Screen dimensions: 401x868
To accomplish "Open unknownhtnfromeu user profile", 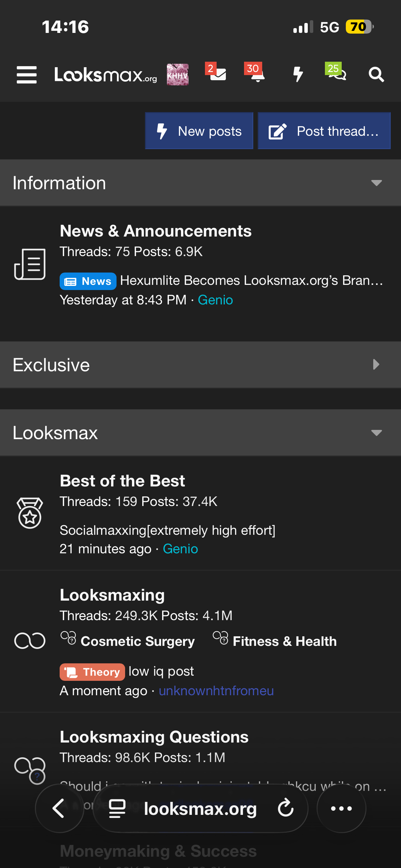I will click(216, 691).
